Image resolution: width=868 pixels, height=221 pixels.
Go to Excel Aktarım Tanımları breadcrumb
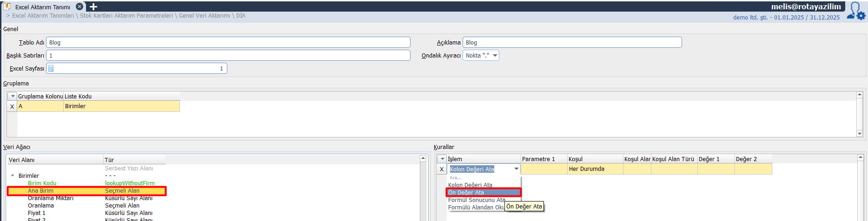coord(43,16)
